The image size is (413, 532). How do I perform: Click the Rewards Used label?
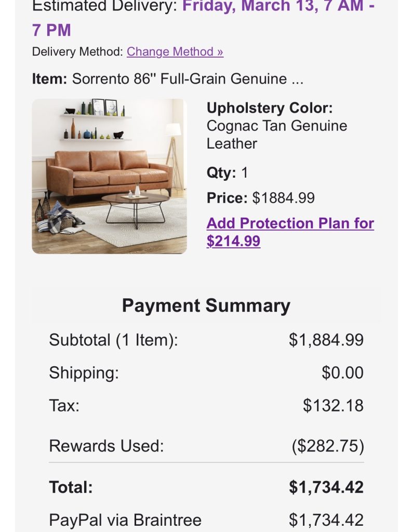pyautogui.click(x=106, y=446)
